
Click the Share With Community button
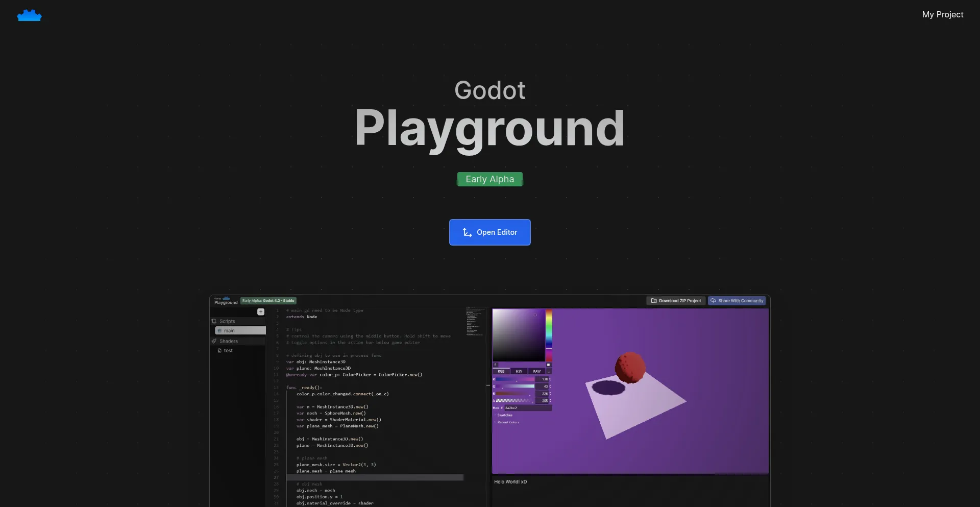click(x=737, y=301)
